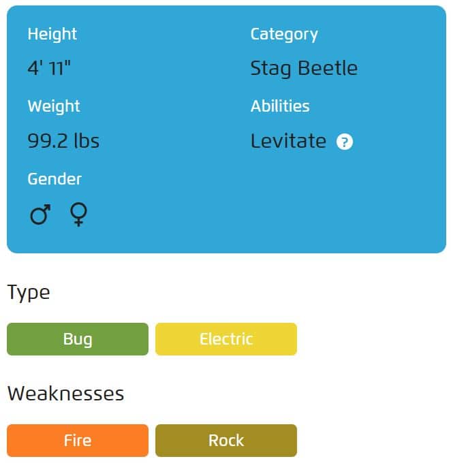The width and height of the screenshot is (451, 476).
Task: Click the Rock weakness badge
Action: tap(226, 441)
